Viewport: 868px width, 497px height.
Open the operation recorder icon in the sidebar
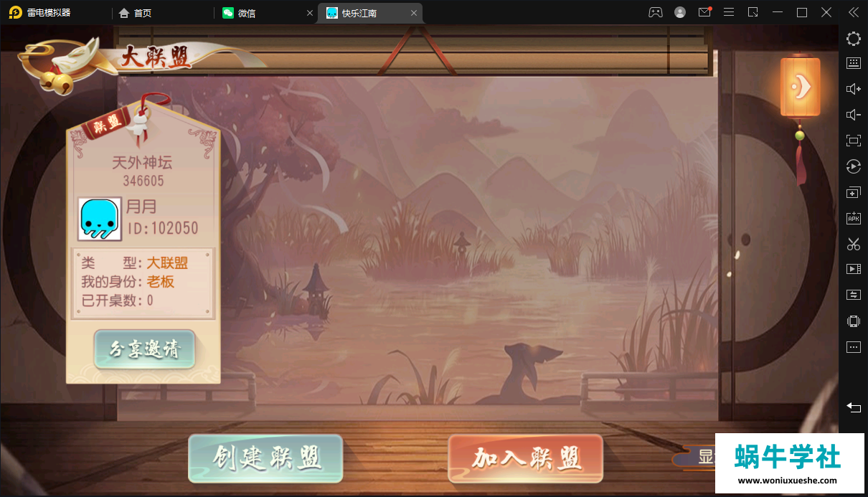point(853,166)
